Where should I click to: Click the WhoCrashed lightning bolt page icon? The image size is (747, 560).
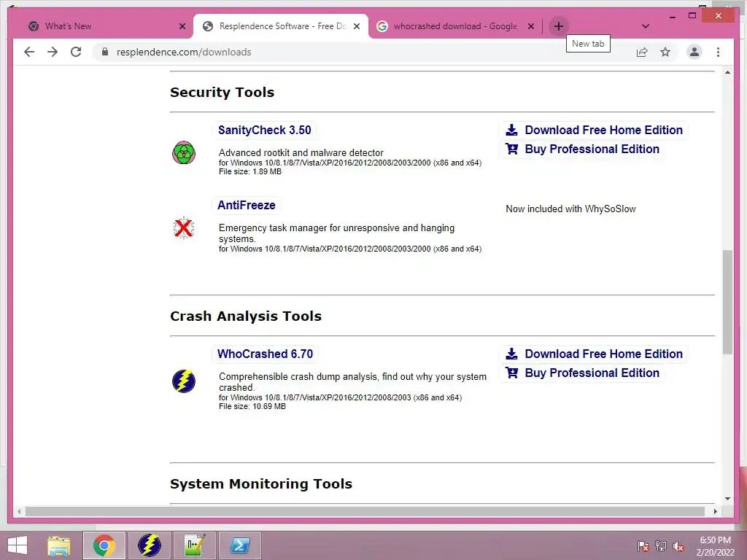point(184,381)
